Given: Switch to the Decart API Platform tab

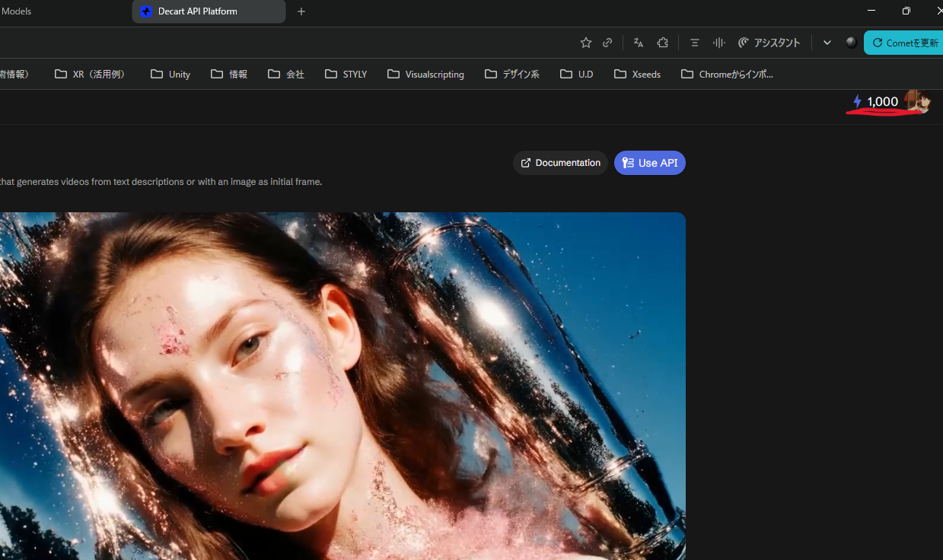Looking at the screenshot, I should click(208, 11).
